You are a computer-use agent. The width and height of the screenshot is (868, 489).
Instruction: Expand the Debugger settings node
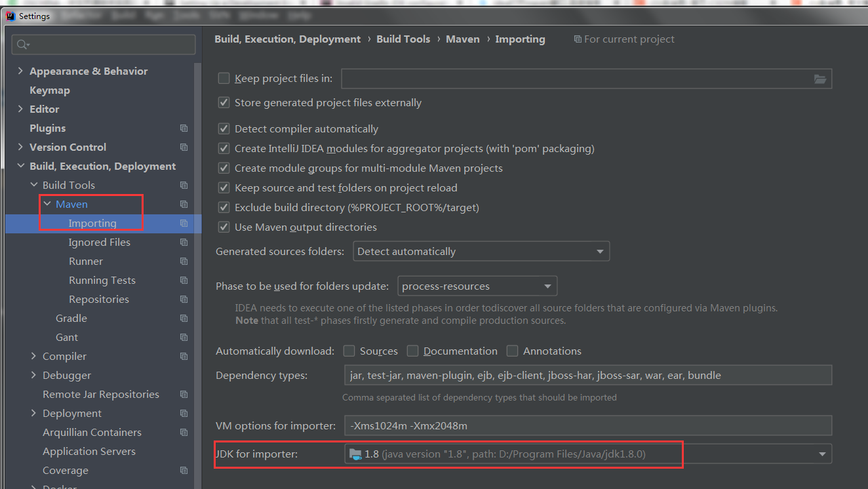[33, 375]
